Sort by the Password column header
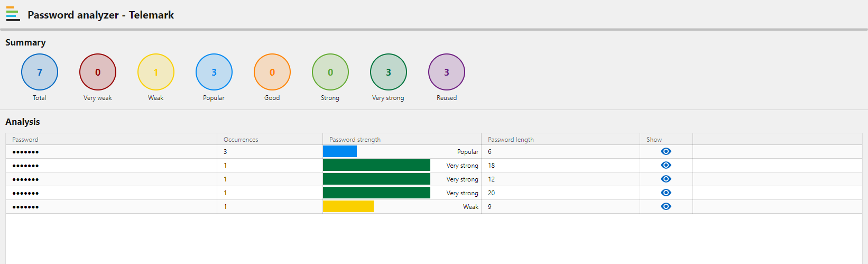 (112, 139)
